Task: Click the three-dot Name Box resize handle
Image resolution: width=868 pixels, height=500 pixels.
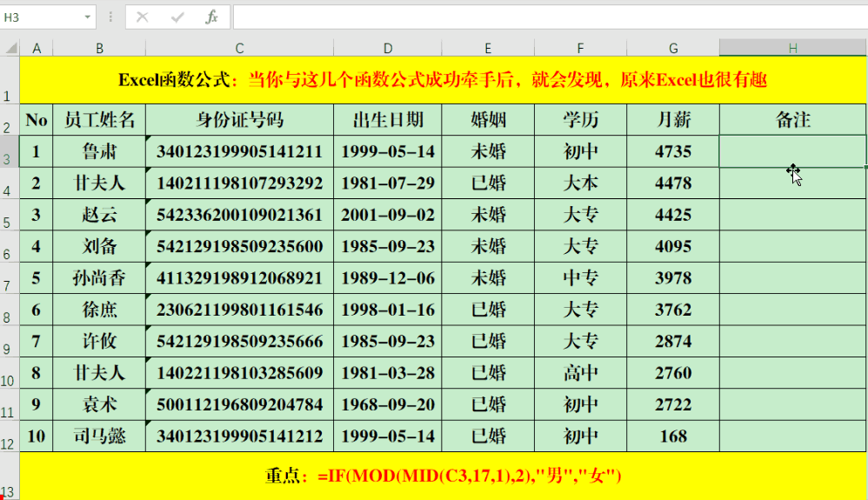Action: tap(110, 17)
